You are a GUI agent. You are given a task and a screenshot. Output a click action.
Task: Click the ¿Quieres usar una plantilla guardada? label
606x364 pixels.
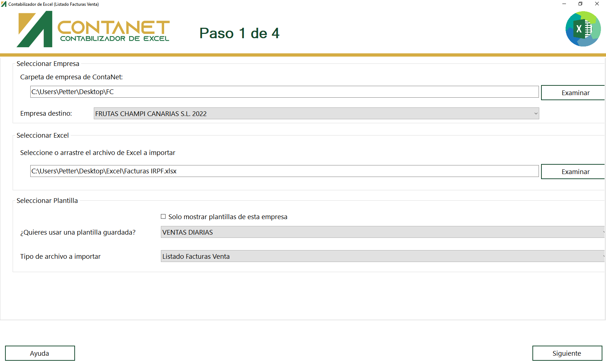point(78,232)
